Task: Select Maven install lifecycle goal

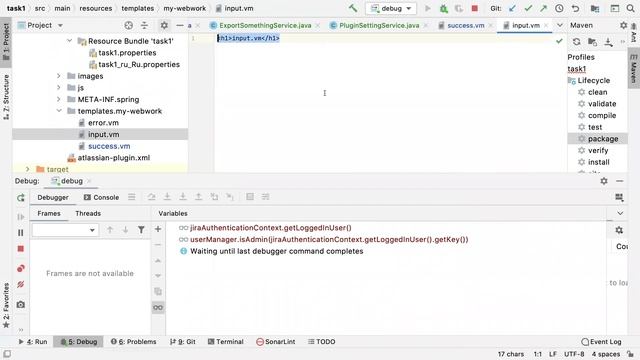Action: tap(598, 162)
